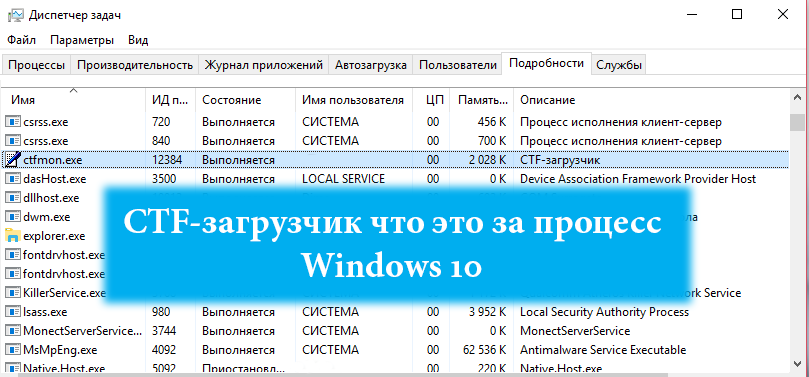Open the Пользователи tab
Screen dimensions: 809x377
click(x=458, y=65)
